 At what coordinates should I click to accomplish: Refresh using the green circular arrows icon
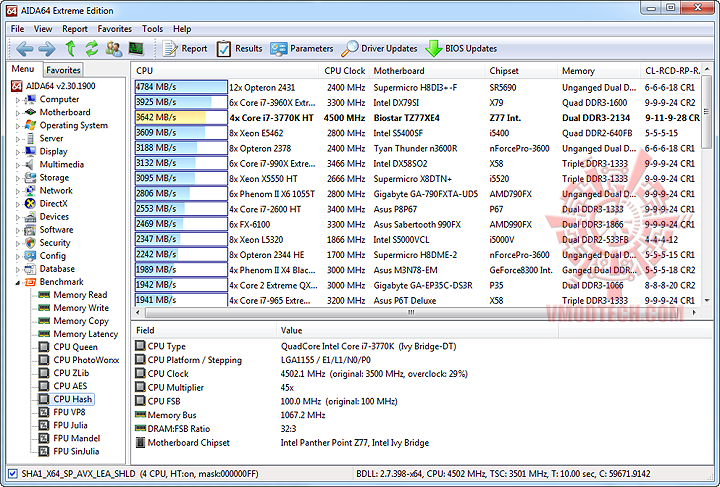point(92,48)
